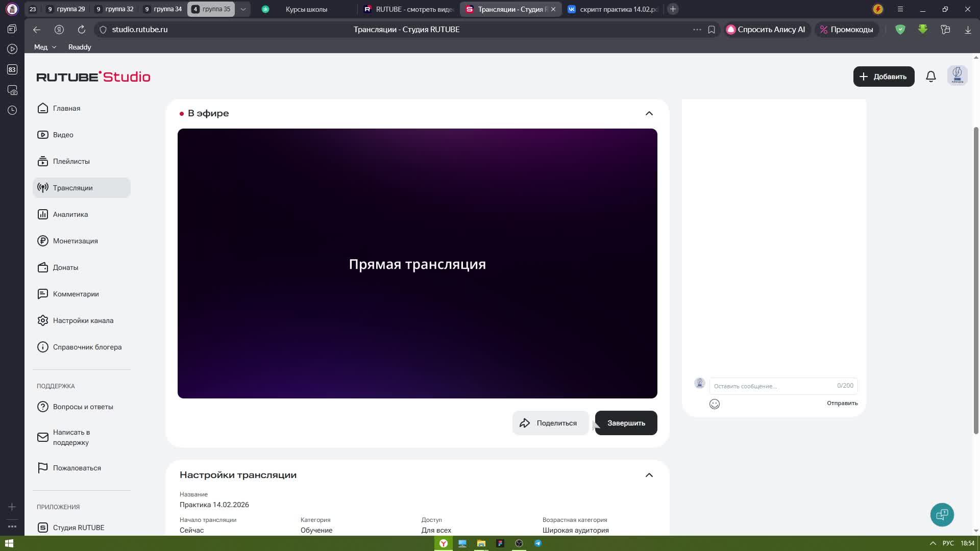Screen dimensions: 980x551
Task: Switch to the группа 32 tab group
Action: pos(115,9)
